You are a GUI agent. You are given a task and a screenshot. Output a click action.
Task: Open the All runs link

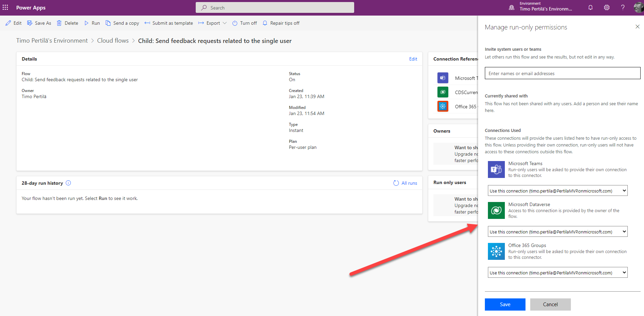pyautogui.click(x=405, y=183)
